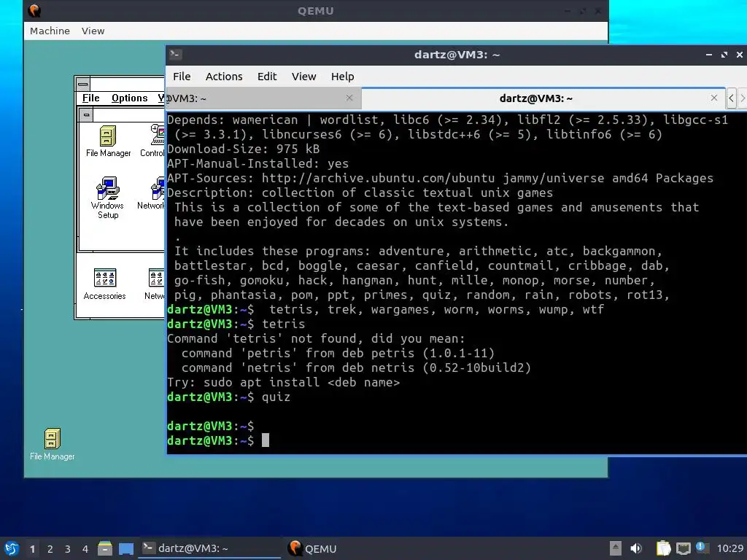Select the Network group icon beside Accessories
The width and height of the screenshot is (747, 560).
pos(155,284)
